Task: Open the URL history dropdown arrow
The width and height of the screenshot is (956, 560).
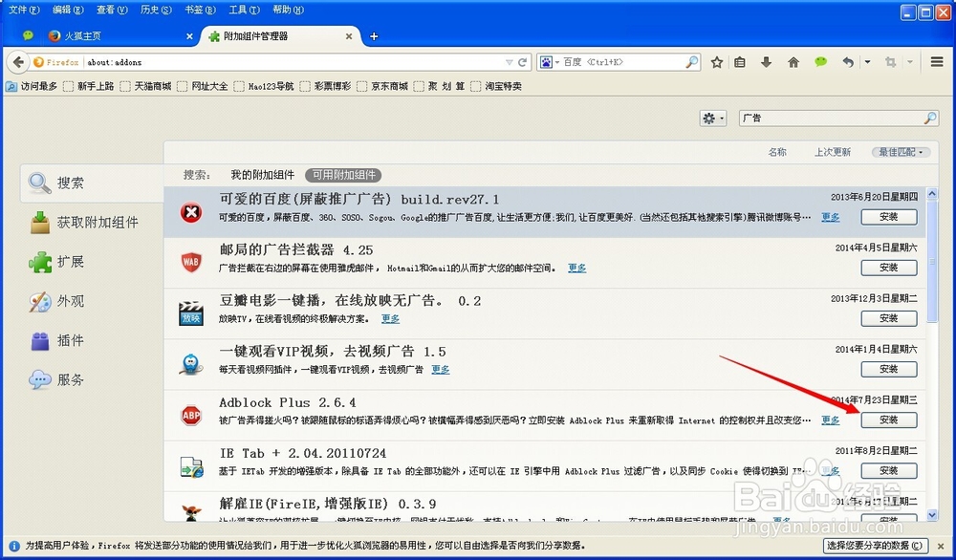Action: click(509, 62)
